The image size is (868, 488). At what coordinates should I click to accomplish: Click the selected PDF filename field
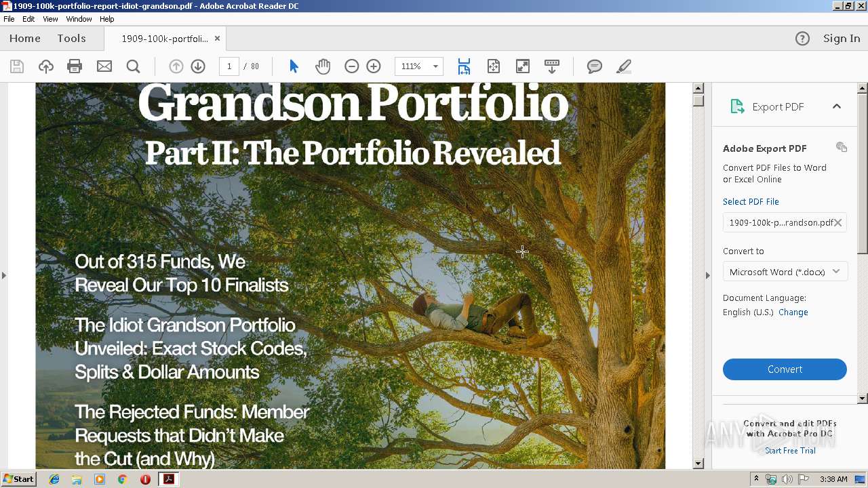pyautogui.click(x=785, y=222)
